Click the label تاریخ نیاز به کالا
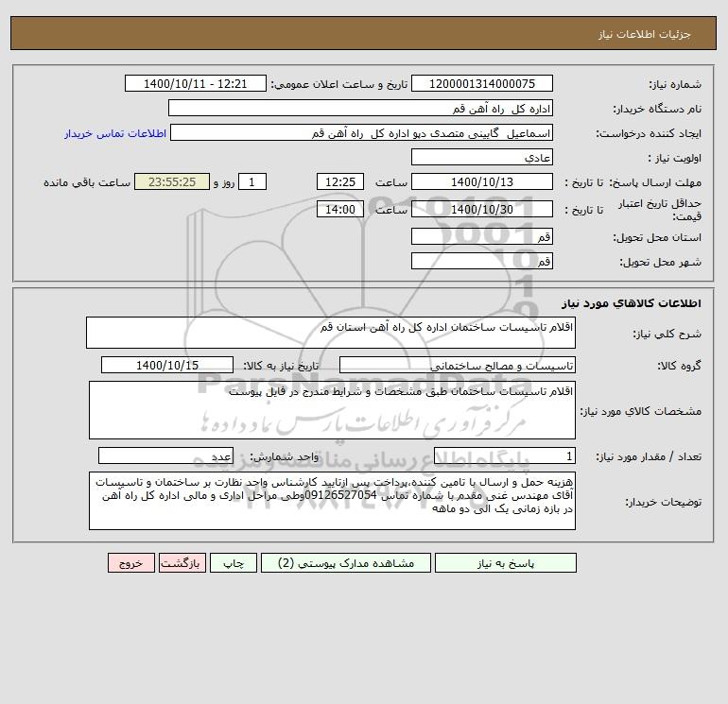This screenshot has width=728, height=704. (282, 366)
